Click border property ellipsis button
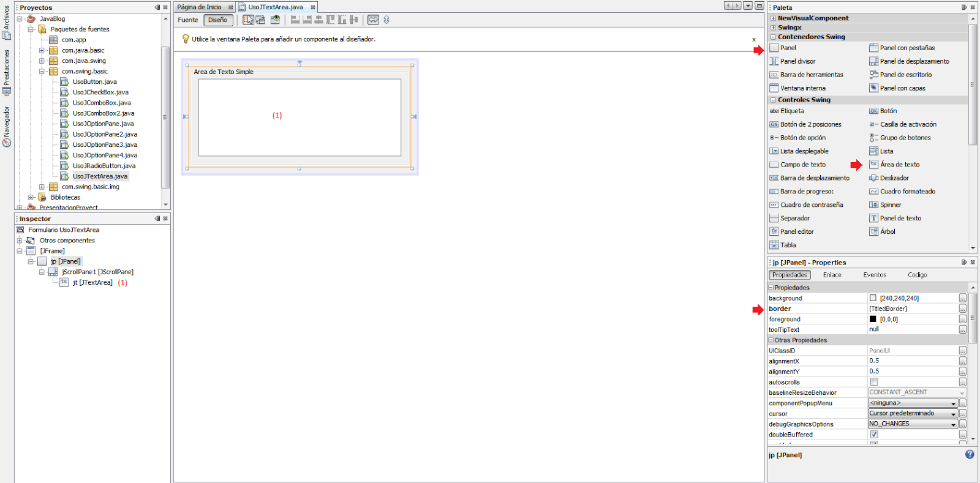 (x=963, y=309)
